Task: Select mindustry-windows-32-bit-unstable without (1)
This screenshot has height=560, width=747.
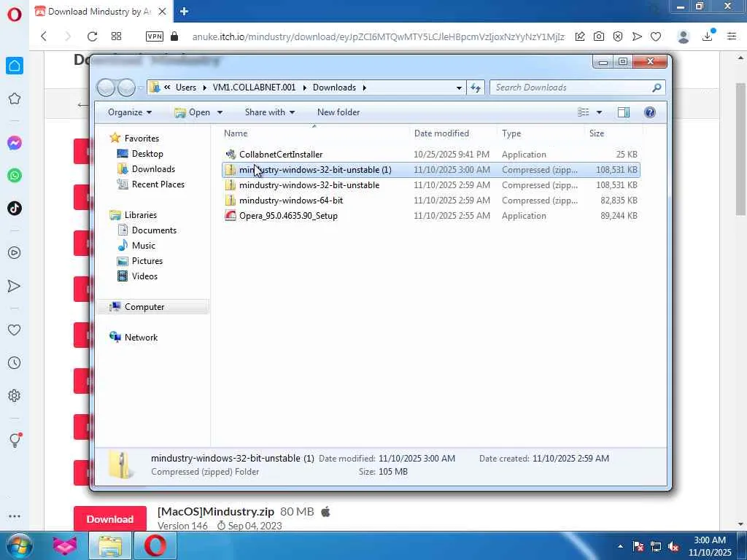Action: click(x=430, y=184)
